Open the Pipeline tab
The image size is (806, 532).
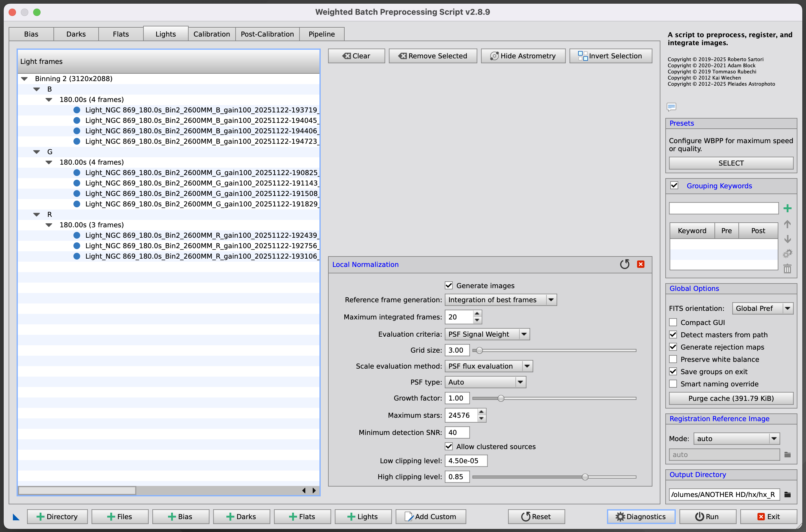coord(322,34)
